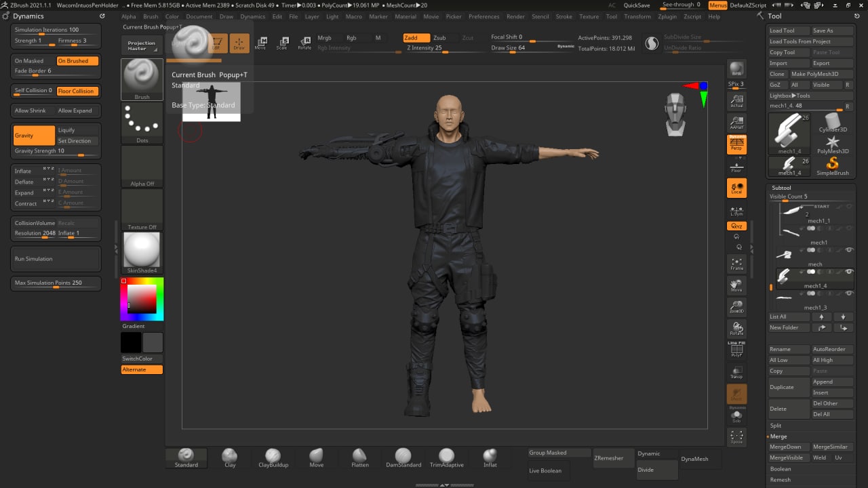
Task: Toggle the XYZ rotation mode button
Action: tap(736, 226)
